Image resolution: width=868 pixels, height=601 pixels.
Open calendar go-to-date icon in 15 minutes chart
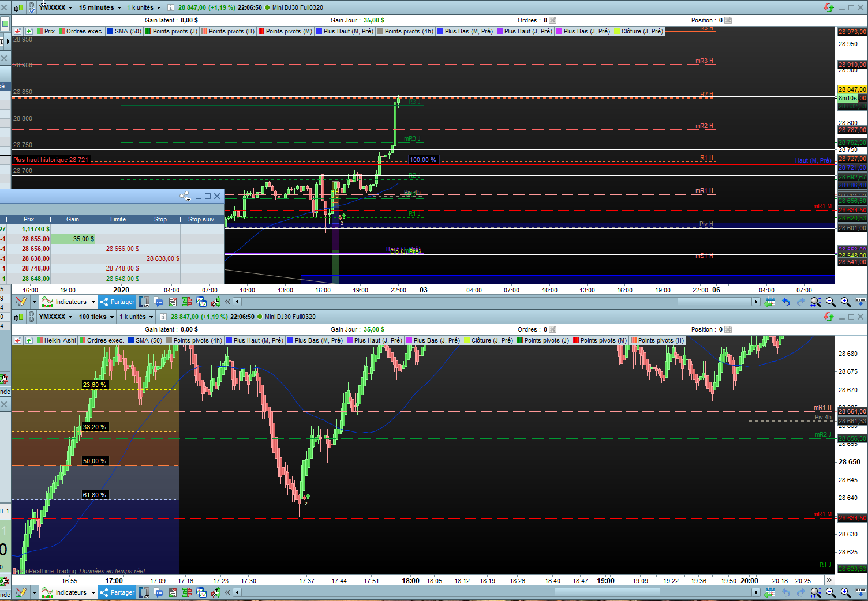click(769, 302)
